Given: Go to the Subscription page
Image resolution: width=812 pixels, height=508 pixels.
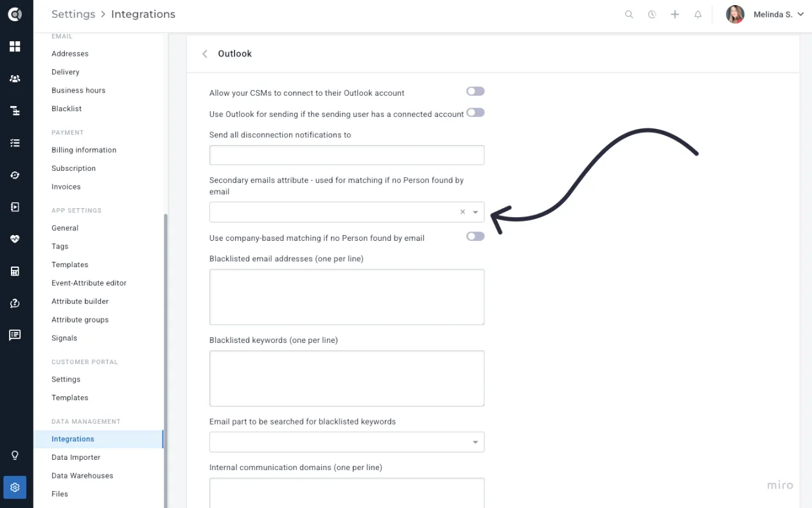Looking at the screenshot, I should coord(74,168).
